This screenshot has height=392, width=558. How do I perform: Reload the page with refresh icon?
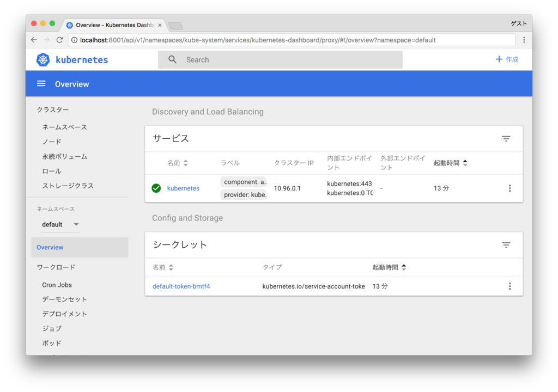coord(60,40)
